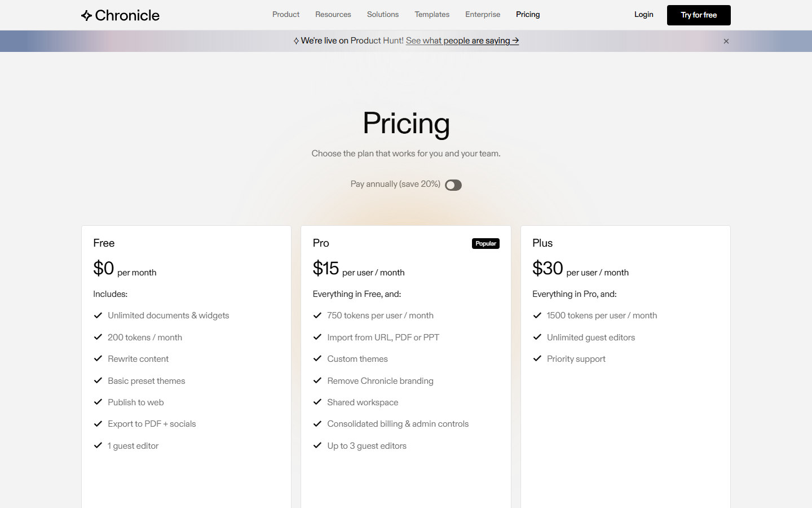812x508 pixels.
Task: Dismiss the Product Hunt announcement banner
Action: pos(726,41)
